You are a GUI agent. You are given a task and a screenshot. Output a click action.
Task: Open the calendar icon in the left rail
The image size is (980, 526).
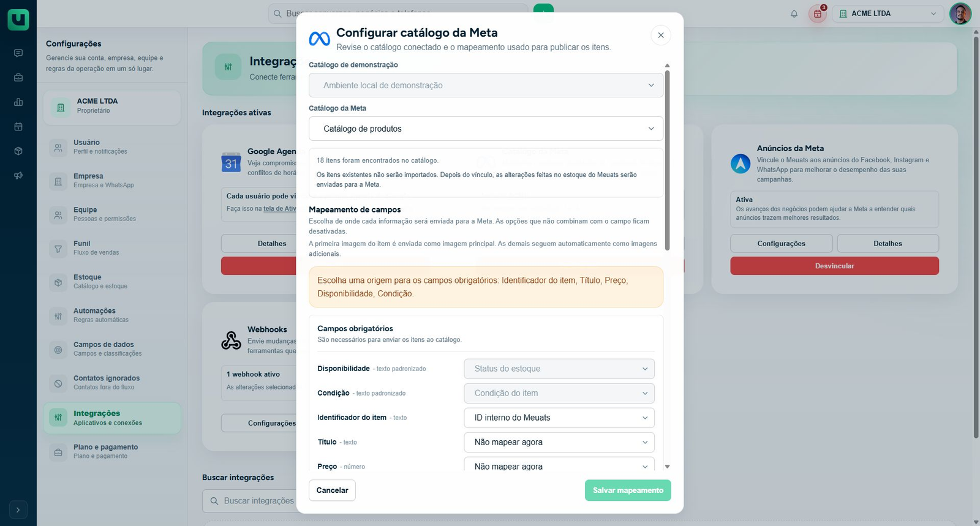click(18, 127)
